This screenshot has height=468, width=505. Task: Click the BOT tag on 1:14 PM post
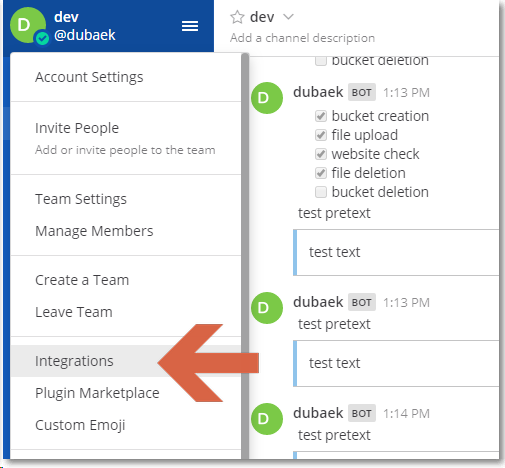(362, 413)
